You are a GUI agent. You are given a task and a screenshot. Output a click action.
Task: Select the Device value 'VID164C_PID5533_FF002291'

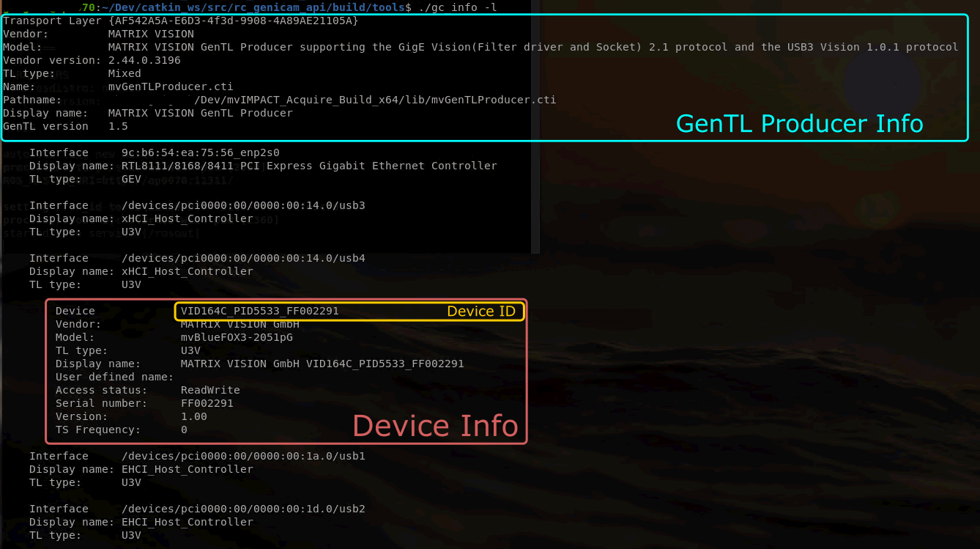point(260,311)
